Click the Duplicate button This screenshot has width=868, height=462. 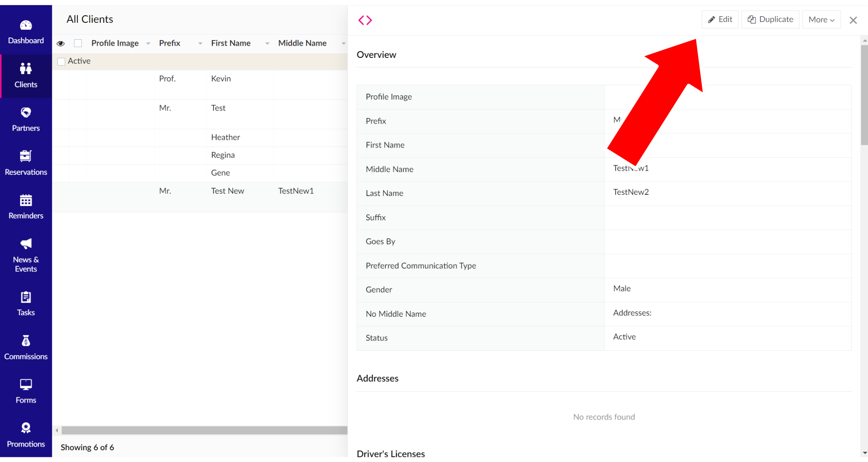770,20
